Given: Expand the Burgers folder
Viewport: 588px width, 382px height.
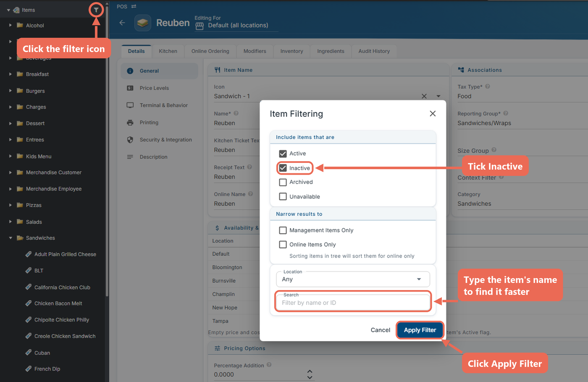Looking at the screenshot, I should 10,91.
